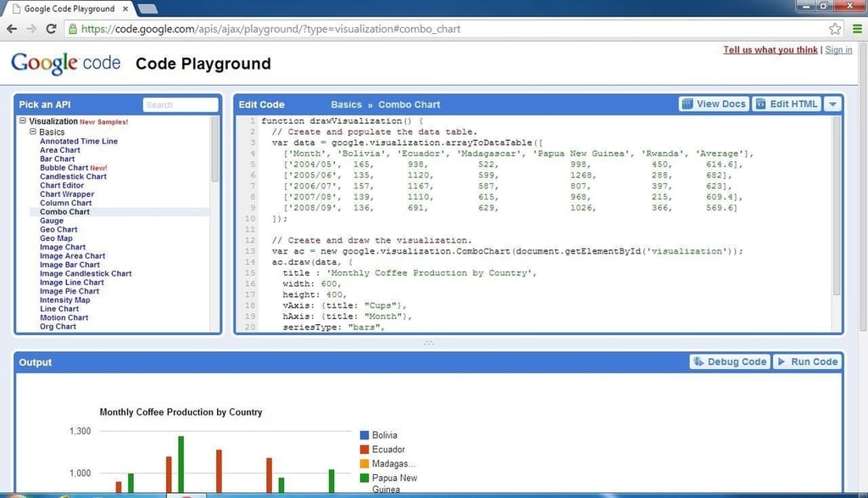Select Image Area Chart sample
The width and height of the screenshot is (868, 498).
tap(72, 256)
